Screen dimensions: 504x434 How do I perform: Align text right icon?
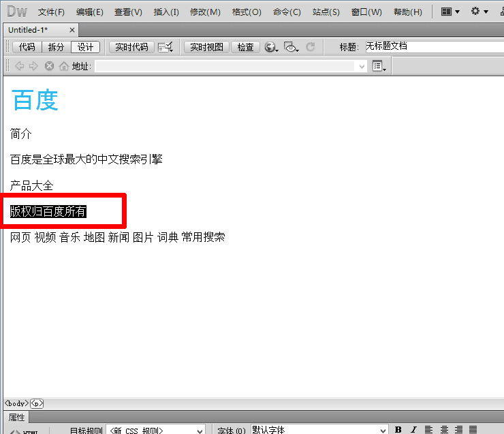pos(458,429)
